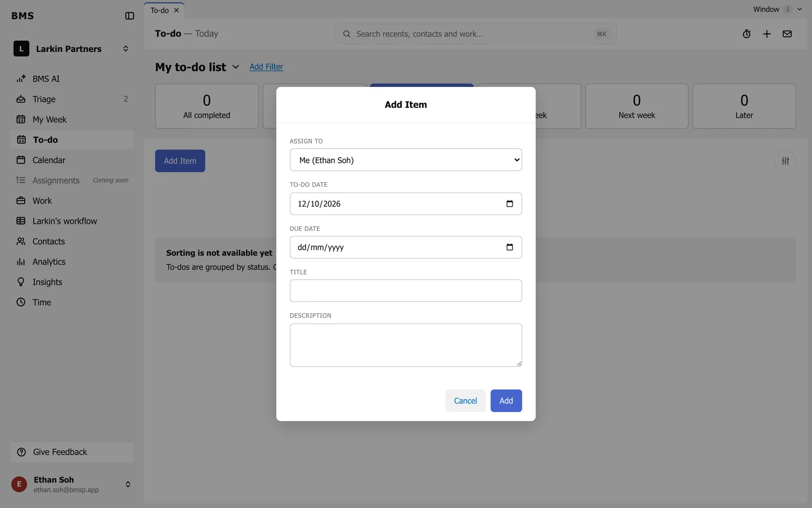Viewport: 812px width, 508px height.
Task: Focus the Due date field
Action: pyautogui.click(x=405, y=247)
